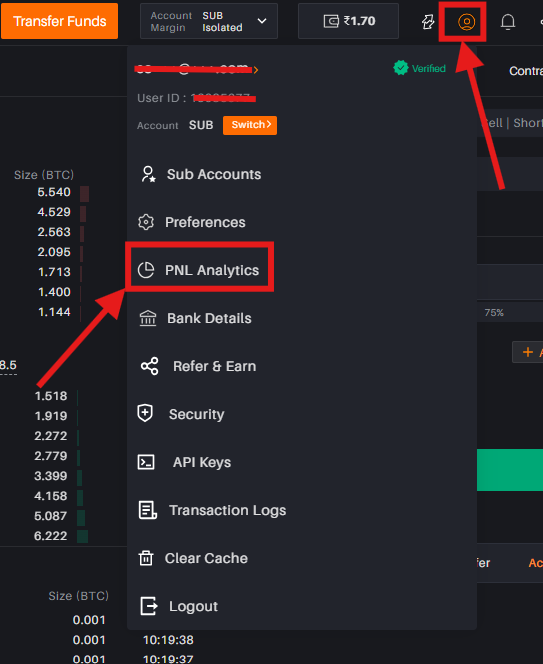Click the PNL Analytics pie chart icon
543x664 pixels.
pyautogui.click(x=146, y=270)
